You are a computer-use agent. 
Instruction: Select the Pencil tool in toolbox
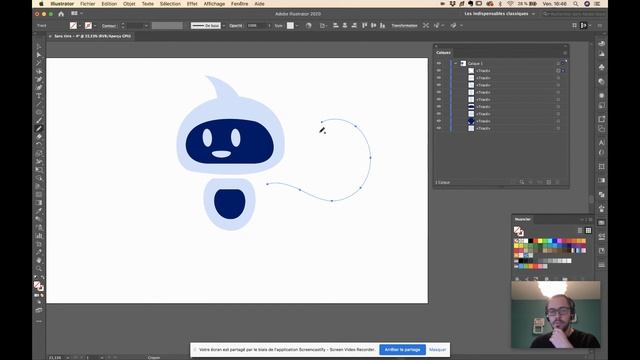pos(39,129)
